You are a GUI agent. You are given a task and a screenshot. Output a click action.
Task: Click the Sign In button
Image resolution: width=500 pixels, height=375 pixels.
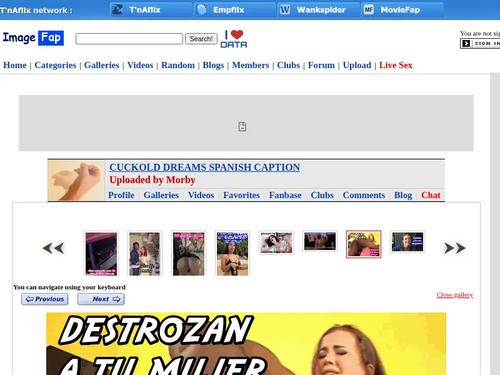(x=480, y=44)
